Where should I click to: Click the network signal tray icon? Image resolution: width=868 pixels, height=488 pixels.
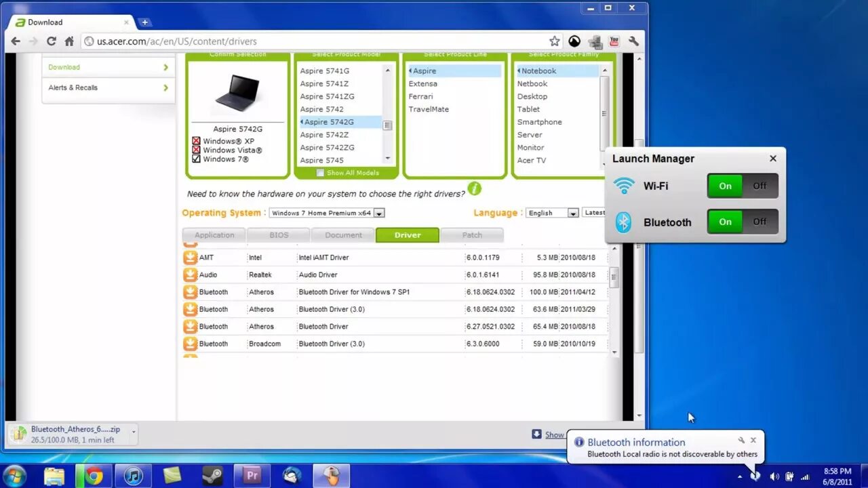pyautogui.click(x=805, y=476)
